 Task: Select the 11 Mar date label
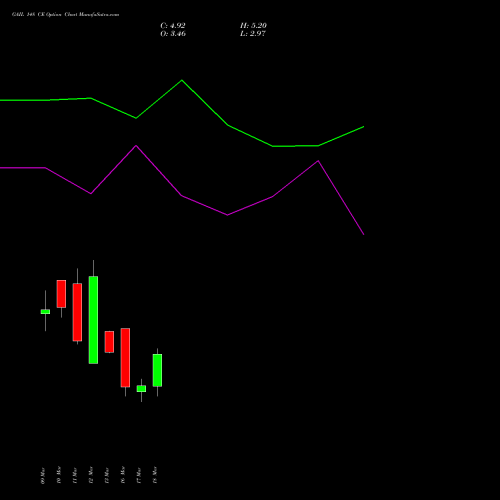click(x=75, y=475)
